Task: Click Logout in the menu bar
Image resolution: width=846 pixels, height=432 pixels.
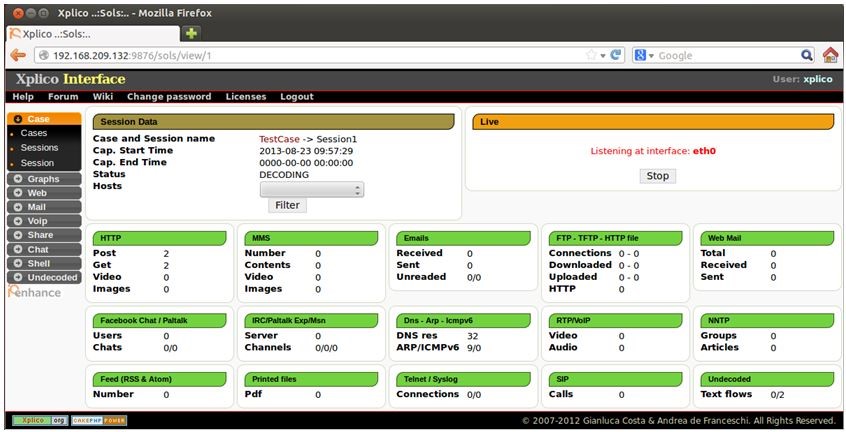Action: click(x=297, y=97)
